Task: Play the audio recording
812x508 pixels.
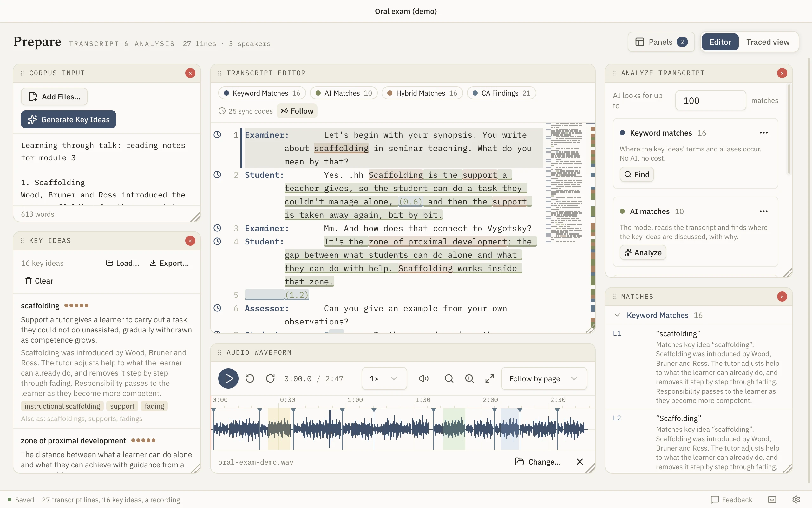Action: pos(228,379)
